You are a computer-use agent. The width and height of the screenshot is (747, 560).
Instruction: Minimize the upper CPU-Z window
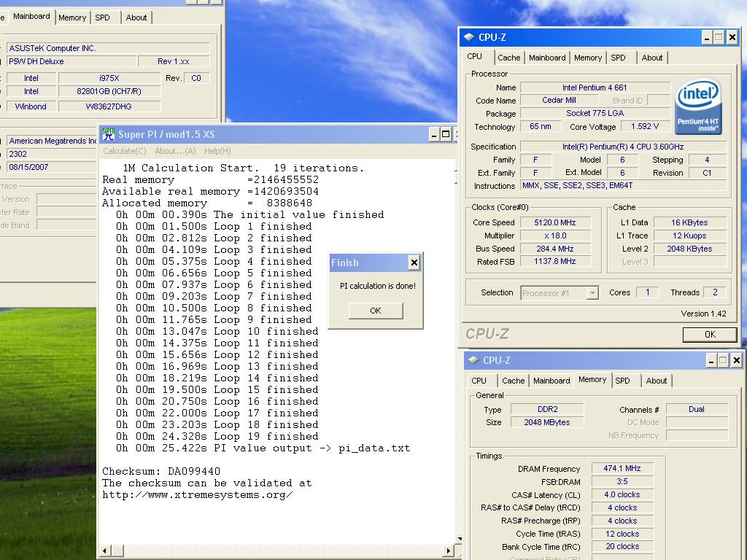click(x=707, y=38)
